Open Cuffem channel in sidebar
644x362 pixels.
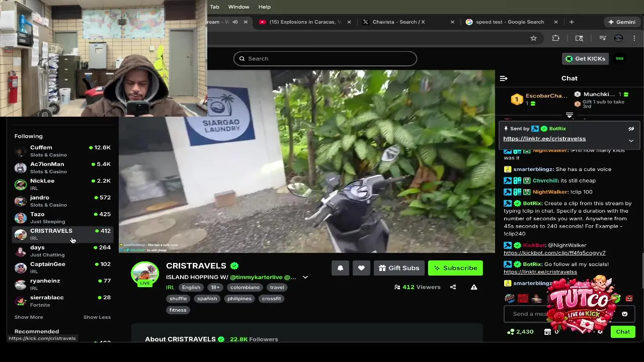pos(62,151)
